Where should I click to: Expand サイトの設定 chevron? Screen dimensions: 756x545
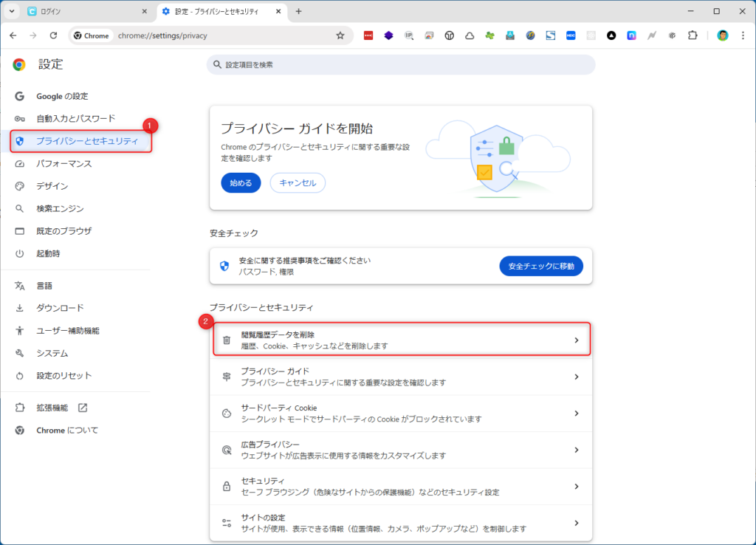(x=577, y=523)
